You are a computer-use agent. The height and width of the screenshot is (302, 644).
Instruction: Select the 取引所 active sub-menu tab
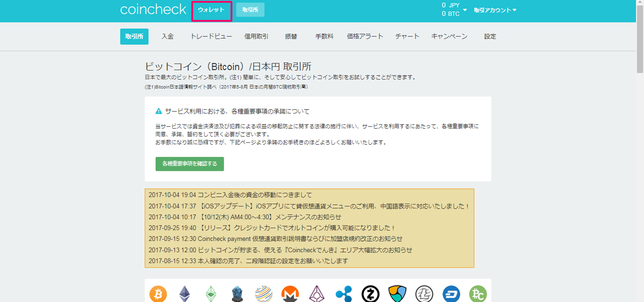click(134, 37)
